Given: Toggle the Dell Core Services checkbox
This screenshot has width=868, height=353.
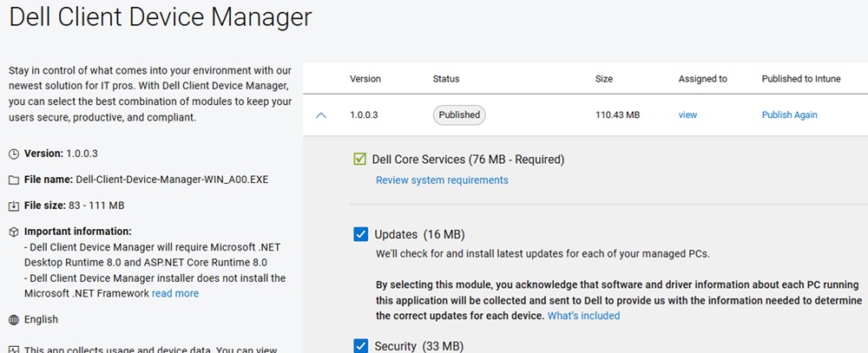Looking at the screenshot, I should (x=360, y=160).
